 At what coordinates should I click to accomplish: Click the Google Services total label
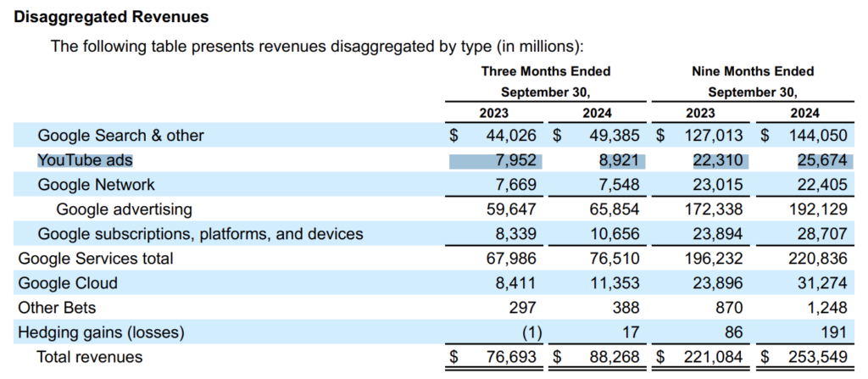(96, 258)
